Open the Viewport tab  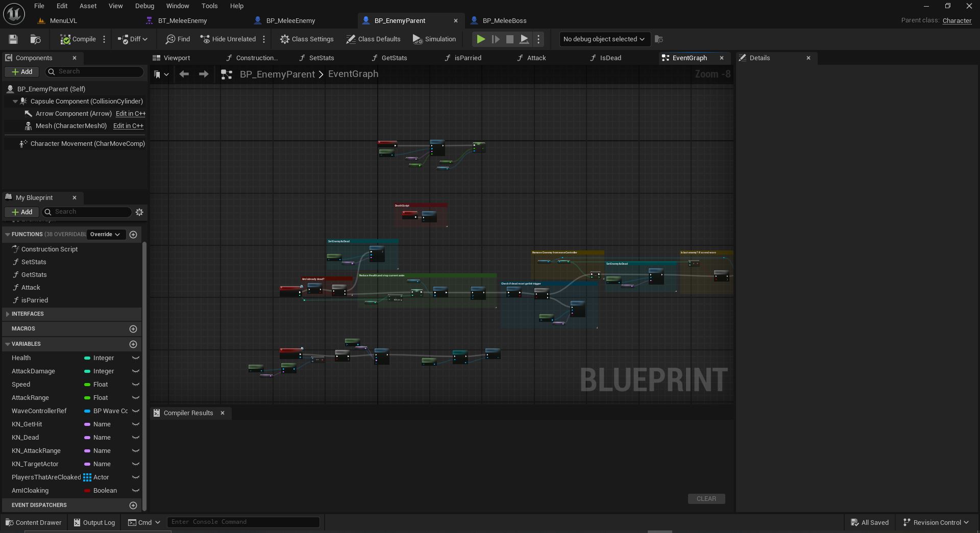(177, 58)
